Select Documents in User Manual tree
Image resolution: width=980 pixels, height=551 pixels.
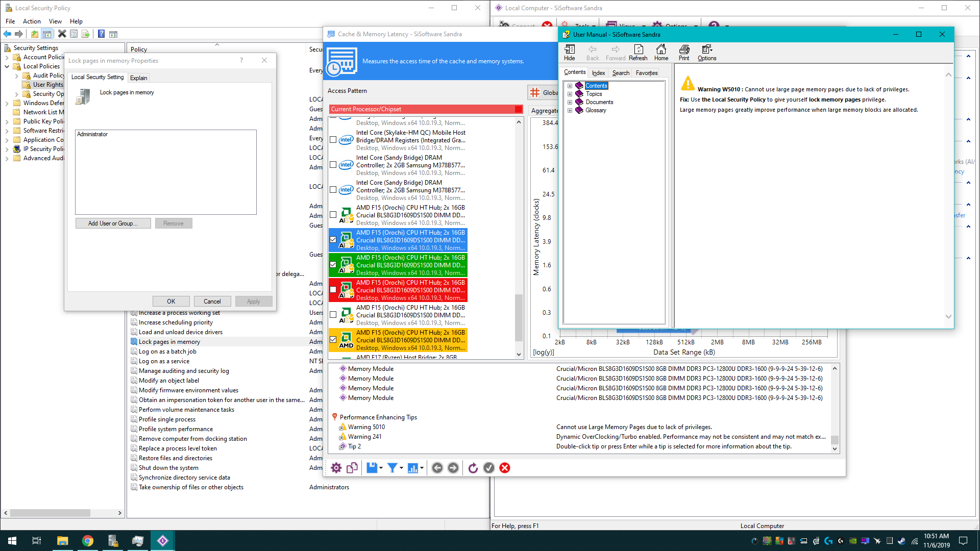(599, 102)
